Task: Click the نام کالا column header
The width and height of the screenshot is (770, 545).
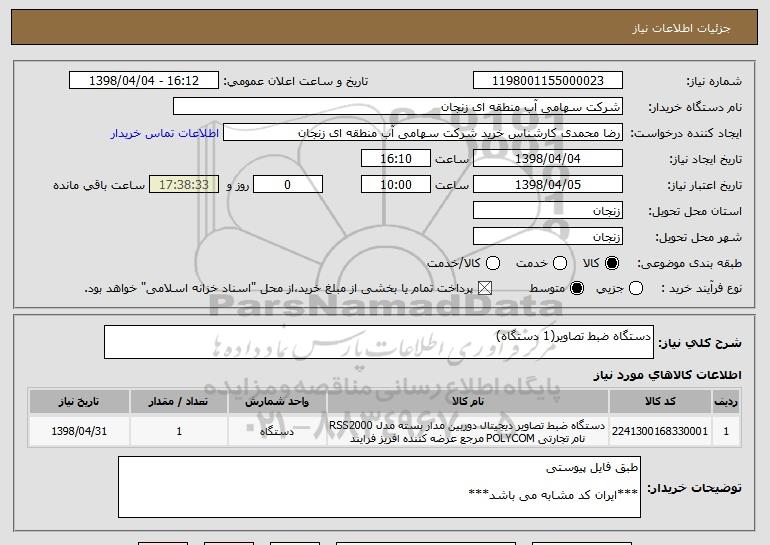Action: pos(468,402)
